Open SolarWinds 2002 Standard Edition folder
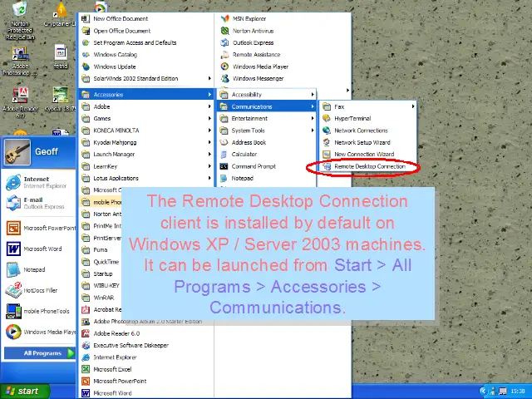 146,78
